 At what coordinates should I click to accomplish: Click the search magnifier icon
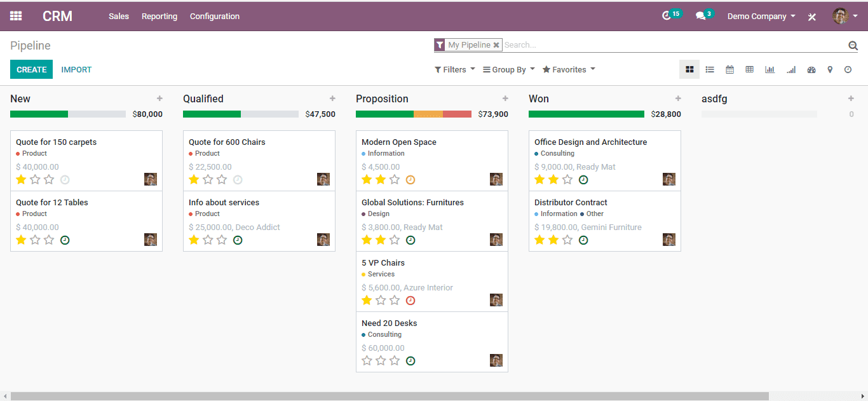pos(853,45)
